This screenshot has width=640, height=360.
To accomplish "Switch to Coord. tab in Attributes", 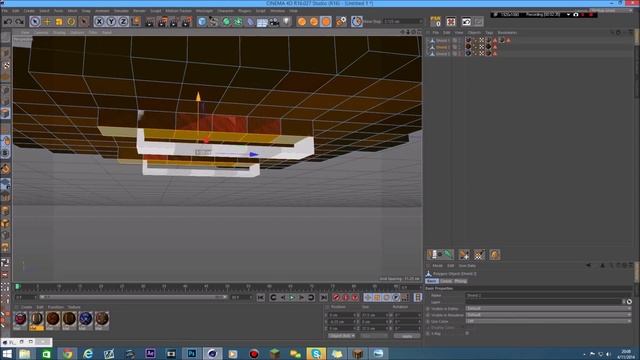I will (x=446, y=281).
